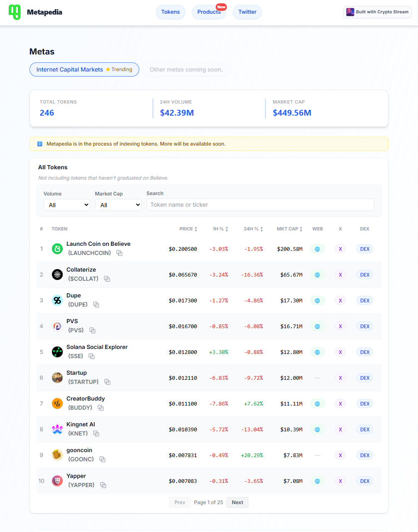The width and height of the screenshot is (418, 532).
Task: Open the X profile for Launch Coin
Action: pos(340,249)
